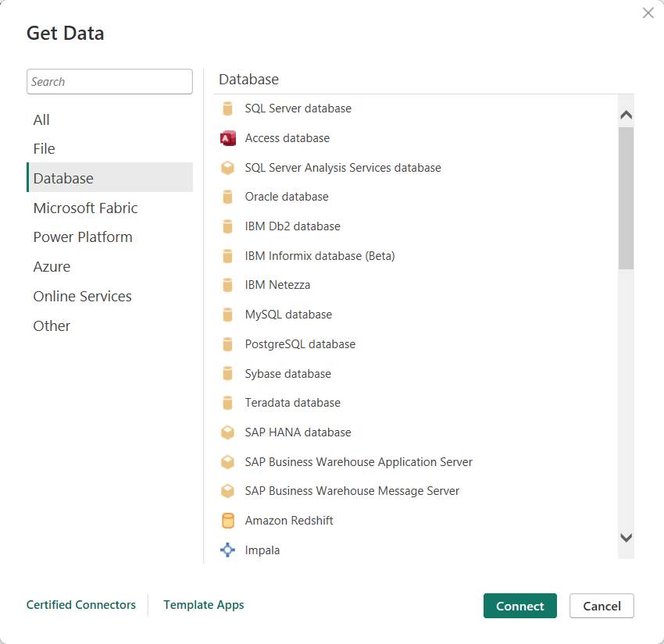
Task: Select 'Impala' text
Action: pyautogui.click(x=262, y=550)
